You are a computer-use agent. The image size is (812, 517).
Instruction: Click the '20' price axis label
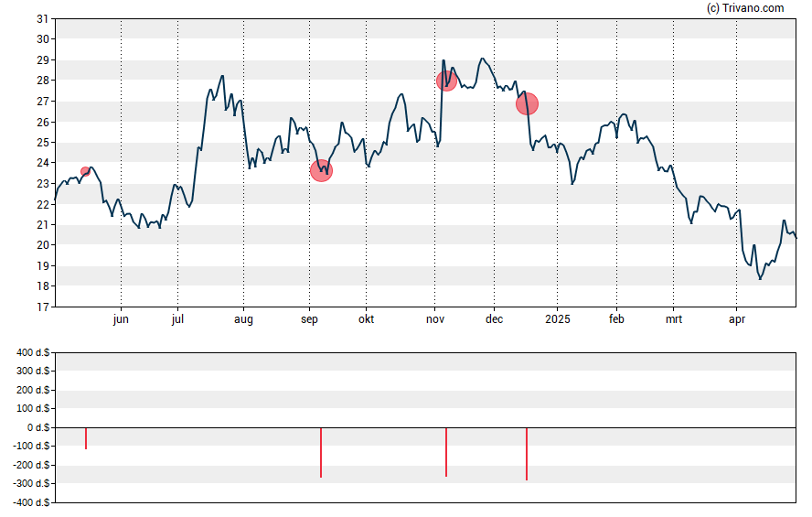(43, 245)
